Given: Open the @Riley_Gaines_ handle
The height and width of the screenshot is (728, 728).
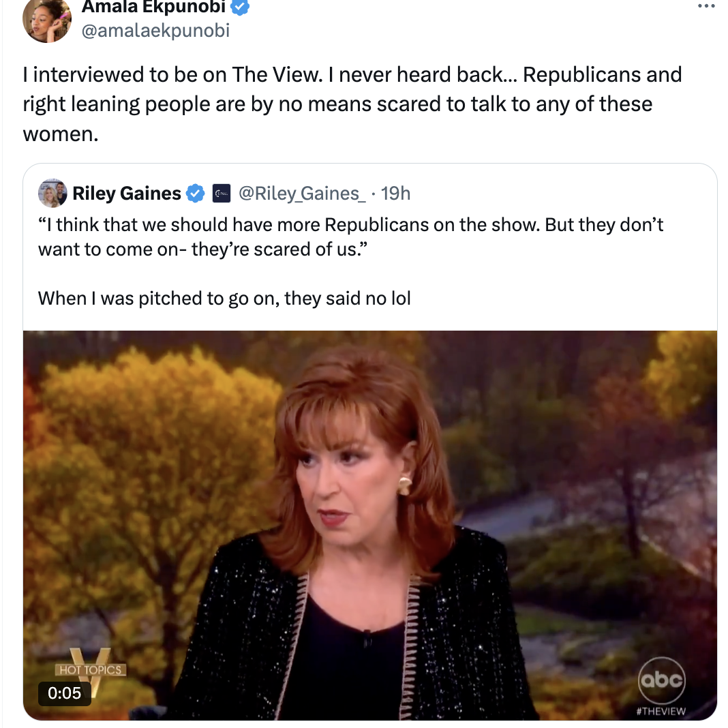Looking at the screenshot, I should click(x=302, y=193).
